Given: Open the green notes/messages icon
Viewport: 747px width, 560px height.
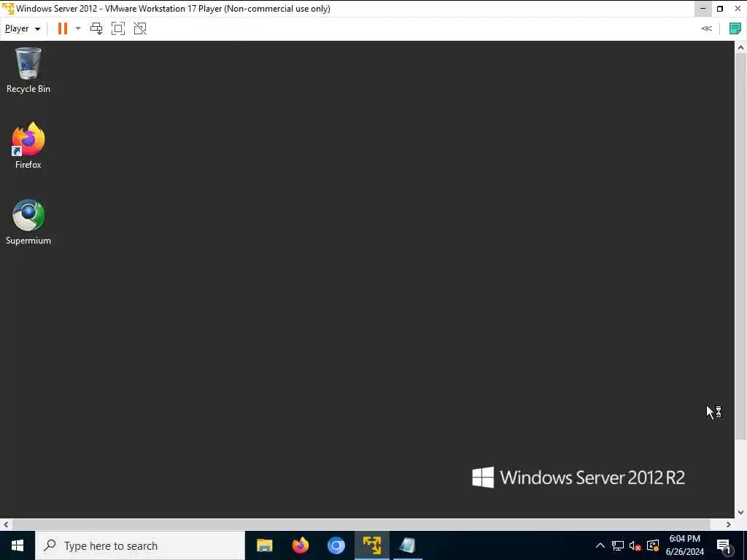Looking at the screenshot, I should pyautogui.click(x=735, y=28).
